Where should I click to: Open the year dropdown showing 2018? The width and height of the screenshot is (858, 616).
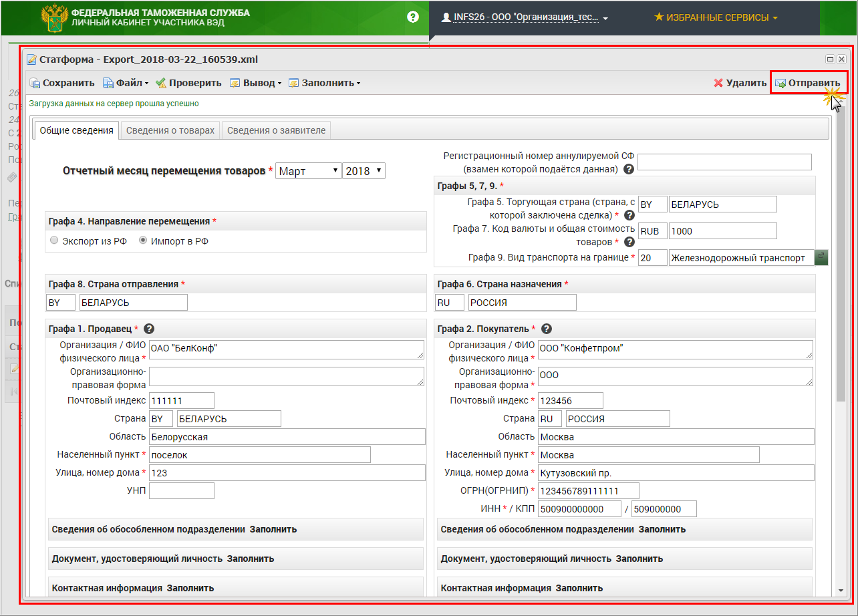click(x=364, y=171)
